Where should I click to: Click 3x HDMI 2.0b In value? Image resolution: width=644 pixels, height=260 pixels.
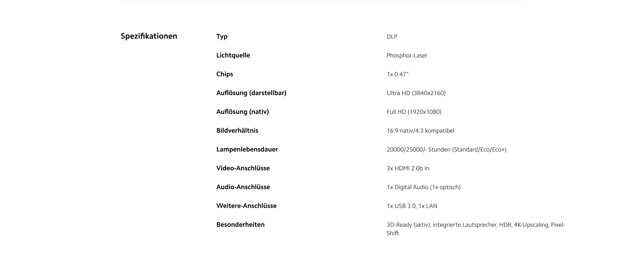408,168
